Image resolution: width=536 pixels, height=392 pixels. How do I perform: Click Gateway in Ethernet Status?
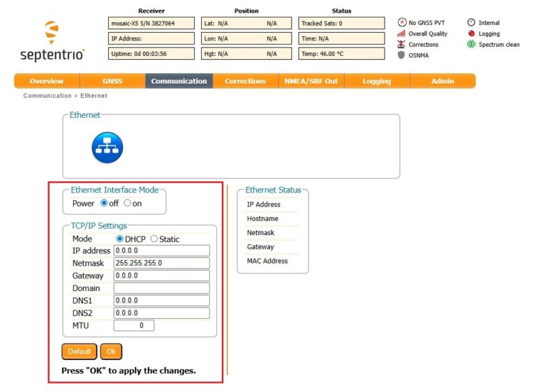tap(260, 247)
